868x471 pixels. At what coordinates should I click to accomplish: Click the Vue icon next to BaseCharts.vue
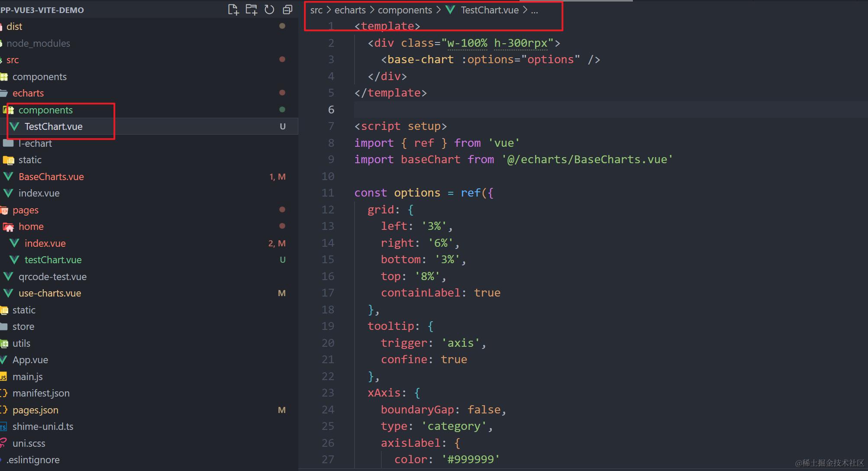click(8, 177)
